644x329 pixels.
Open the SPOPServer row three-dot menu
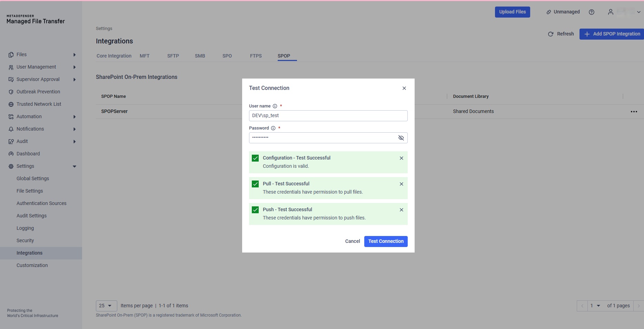pos(634,112)
